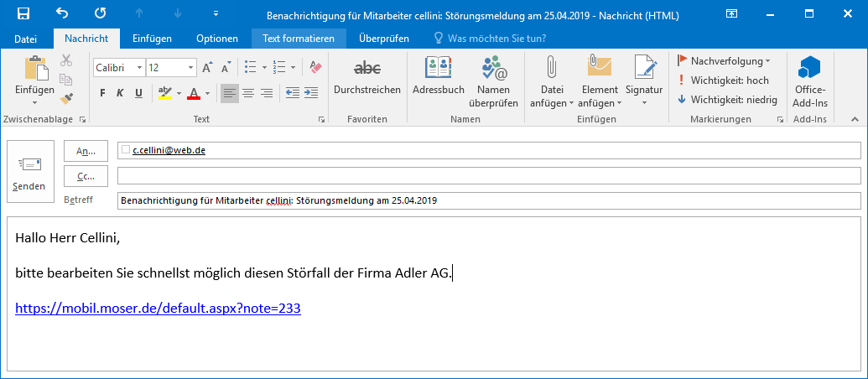868x379 pixels.
Task: Apply bullet list formatting
Action: point(251,68)
